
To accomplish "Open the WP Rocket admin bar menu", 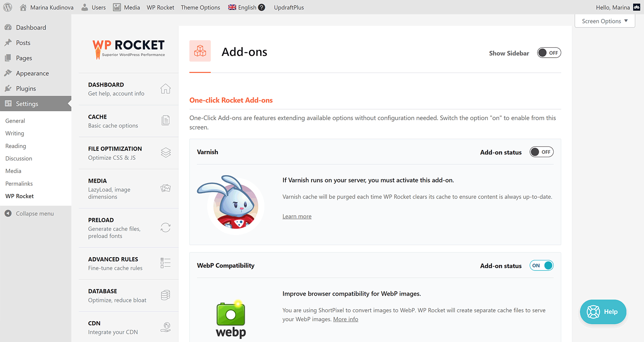I will pyautogui.click(x=160, y=7).
